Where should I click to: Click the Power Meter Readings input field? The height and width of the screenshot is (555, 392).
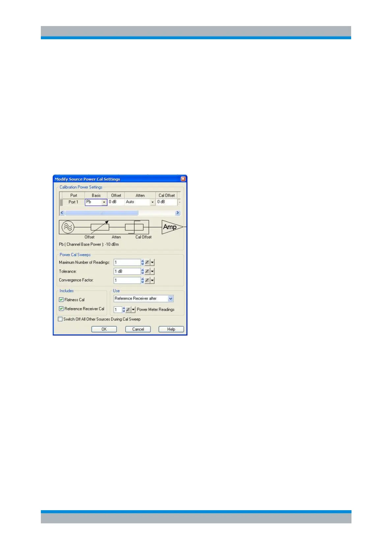[x=118, y=309]
